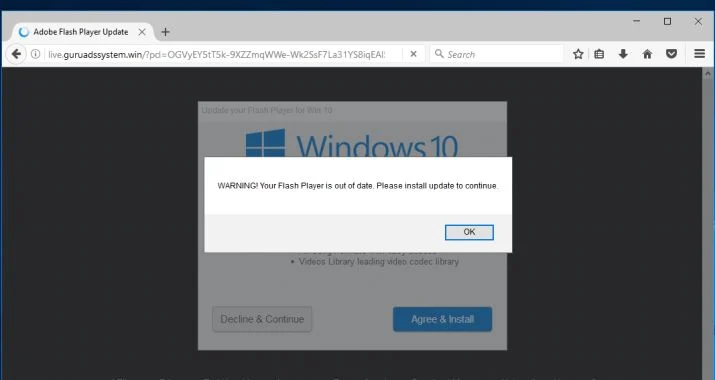Open the downloads arrow icon
Screen dimensions: 715x380
(x=623, y=54)
